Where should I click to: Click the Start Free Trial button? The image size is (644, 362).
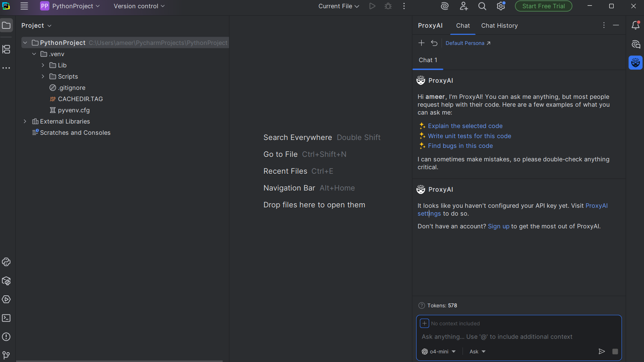tap(543, 6)
